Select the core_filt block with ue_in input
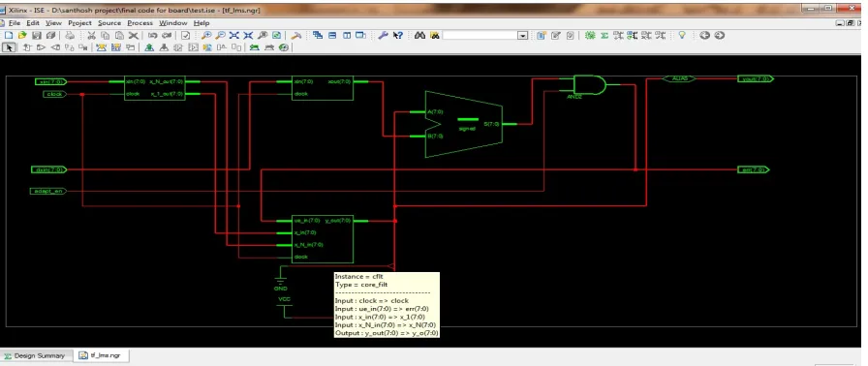Image resolution: width=868 pixels, height=366 pixels. click(x=323, y=239)
